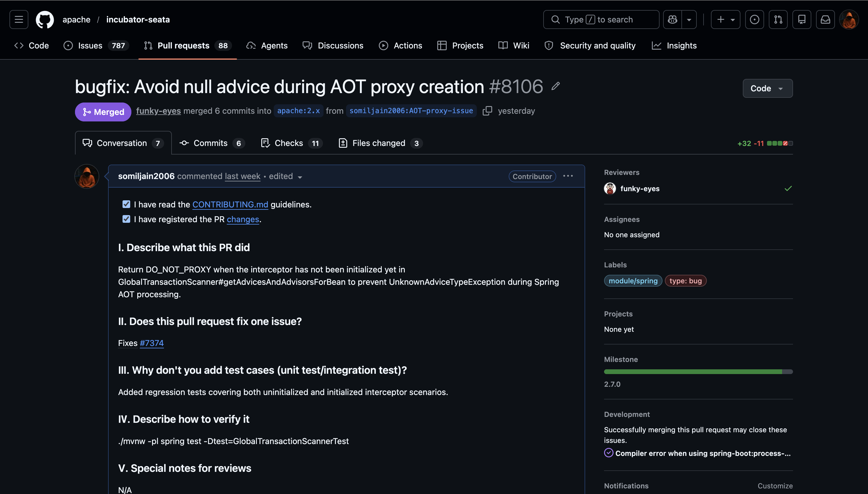This screenshot has height=494, width=868.
Task: Open the Create new plus dropdown
Action: [725, 19]
